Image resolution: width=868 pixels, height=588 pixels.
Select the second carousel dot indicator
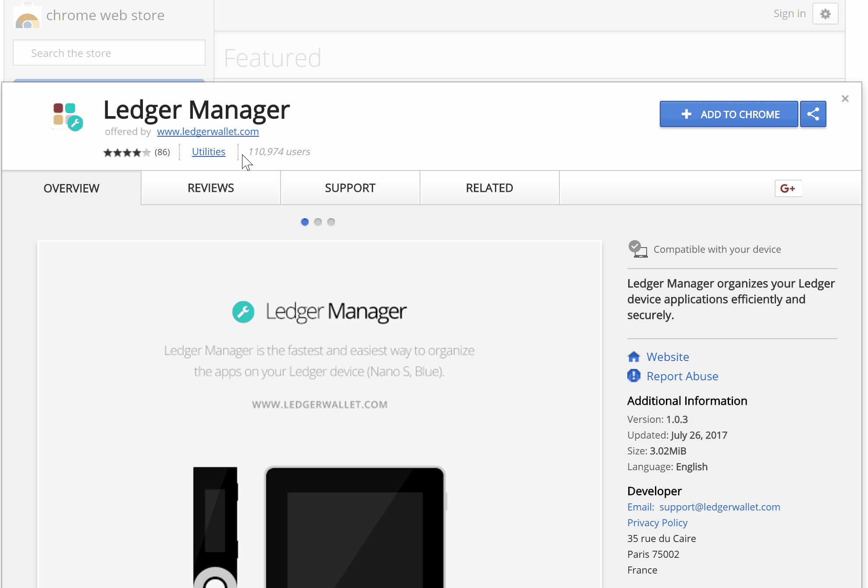(318, 221)
